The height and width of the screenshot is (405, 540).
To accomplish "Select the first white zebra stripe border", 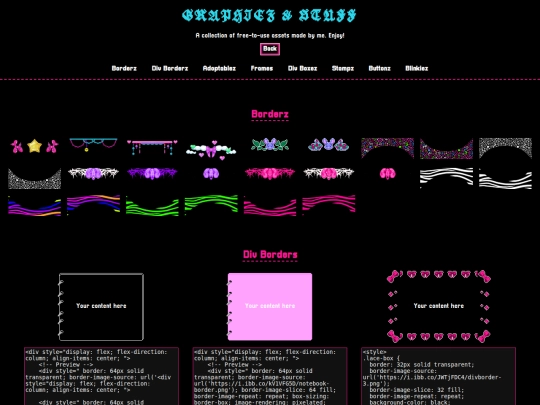I will [x=446, y=178].
